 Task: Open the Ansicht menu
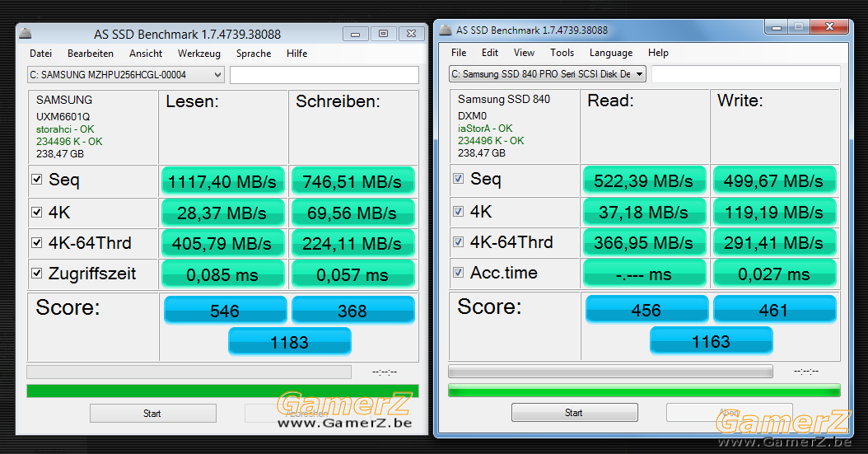pos(146,54)
